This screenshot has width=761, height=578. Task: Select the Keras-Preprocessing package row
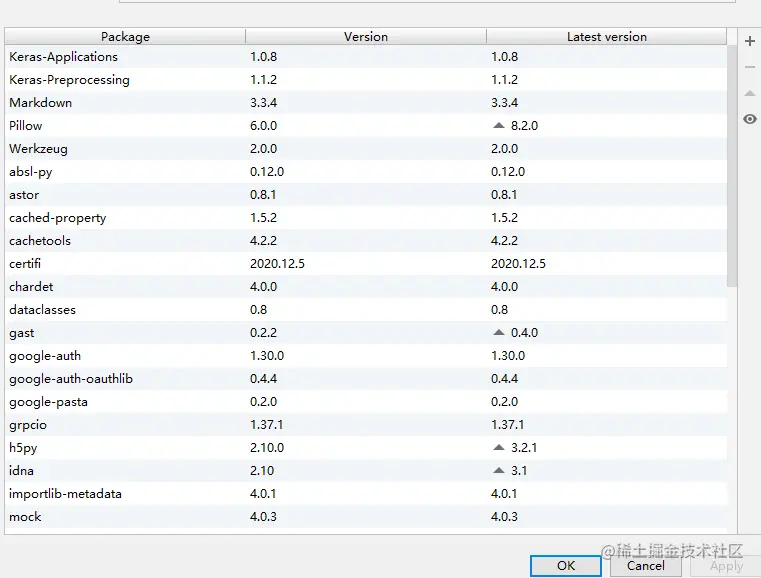[x=366, y=80]
